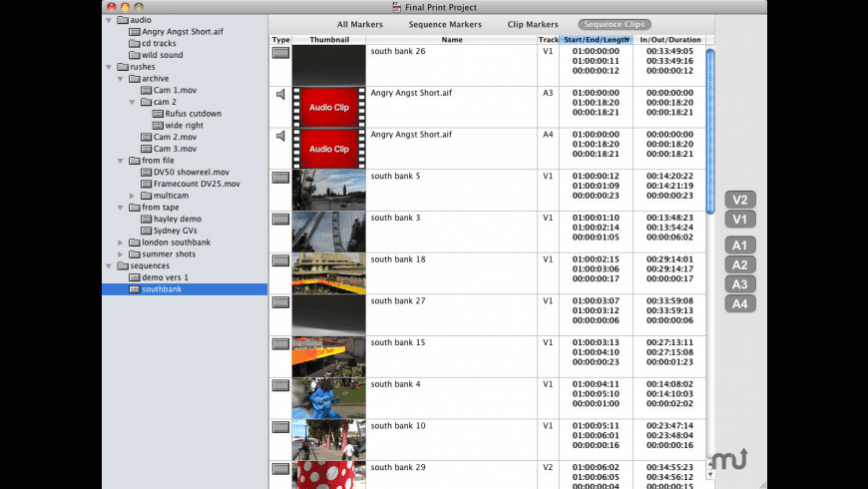The height and width of the screenshot is (489, 868).
Task: Open the south bank 18 thumbnail
Action: [329, 273]
